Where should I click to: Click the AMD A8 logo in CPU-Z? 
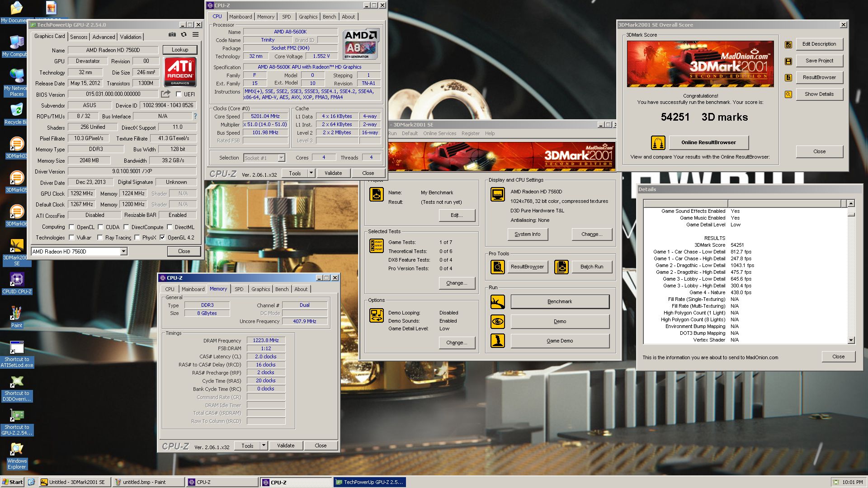pyautogui.click(x=360, y=44)
